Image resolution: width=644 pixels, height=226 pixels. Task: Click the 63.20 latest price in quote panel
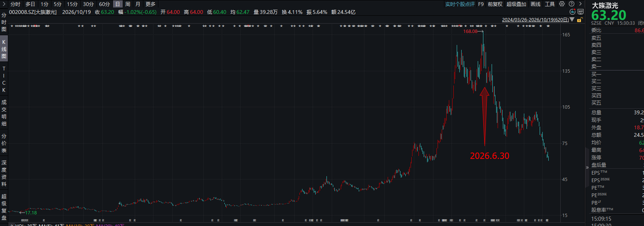[x=609, y=15]
